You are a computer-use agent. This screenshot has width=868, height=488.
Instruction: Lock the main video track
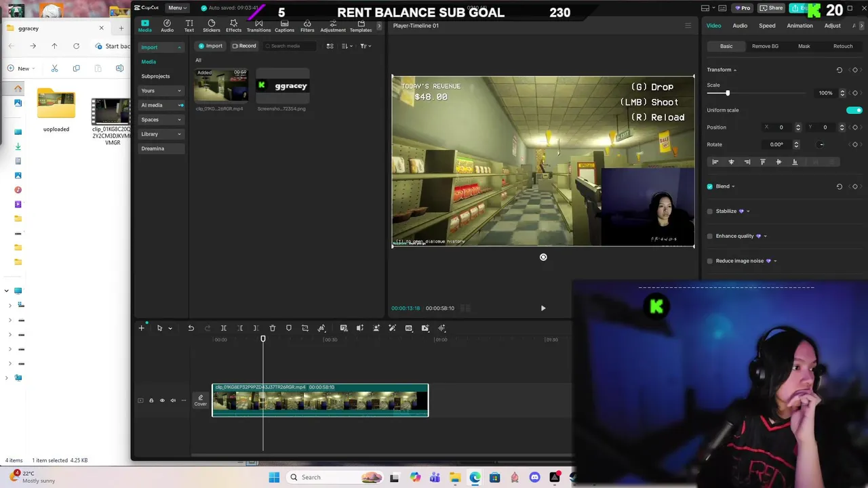point(151,401)
